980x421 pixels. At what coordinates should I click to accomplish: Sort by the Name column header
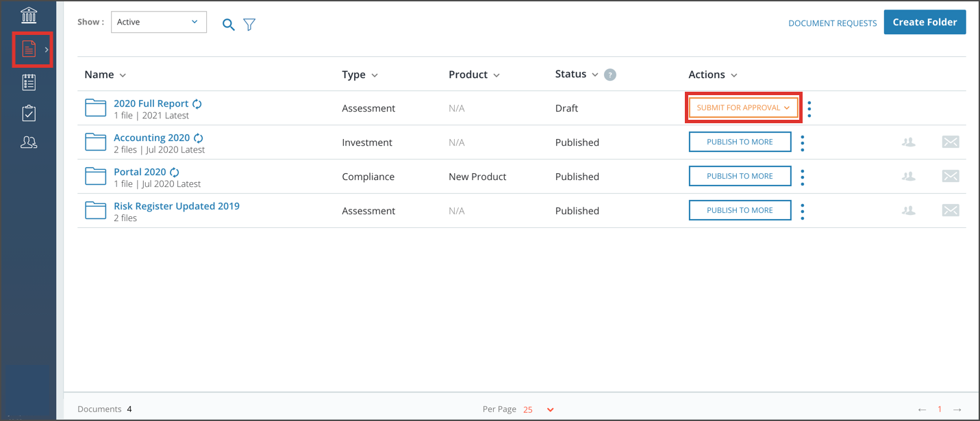tap(105, 75)
